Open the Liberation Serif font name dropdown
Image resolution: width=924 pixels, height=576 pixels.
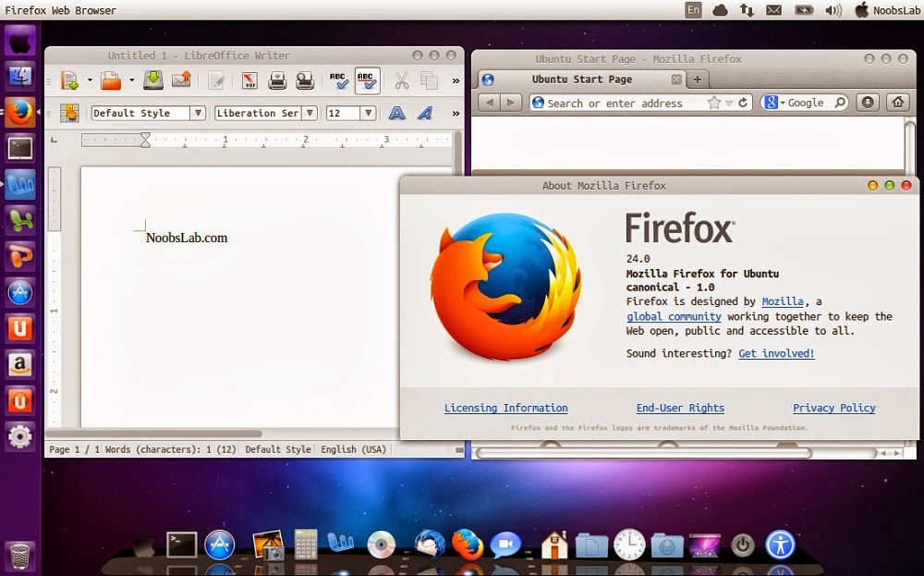310,113
